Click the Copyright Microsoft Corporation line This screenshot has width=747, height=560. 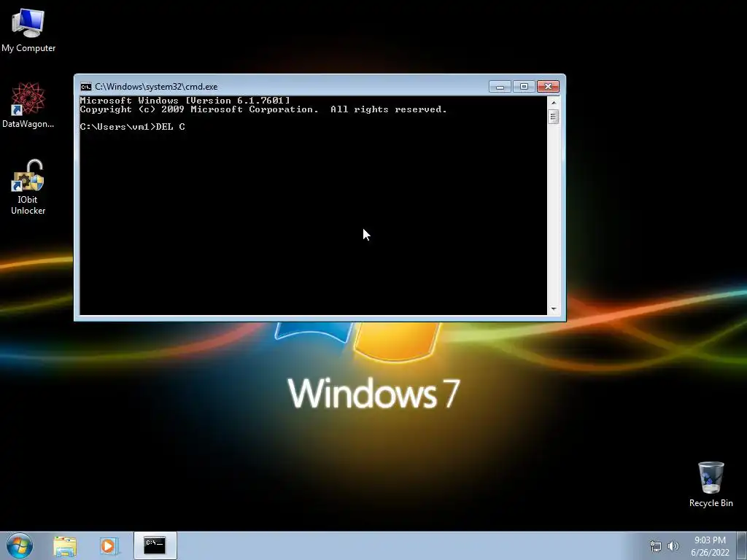263,109
